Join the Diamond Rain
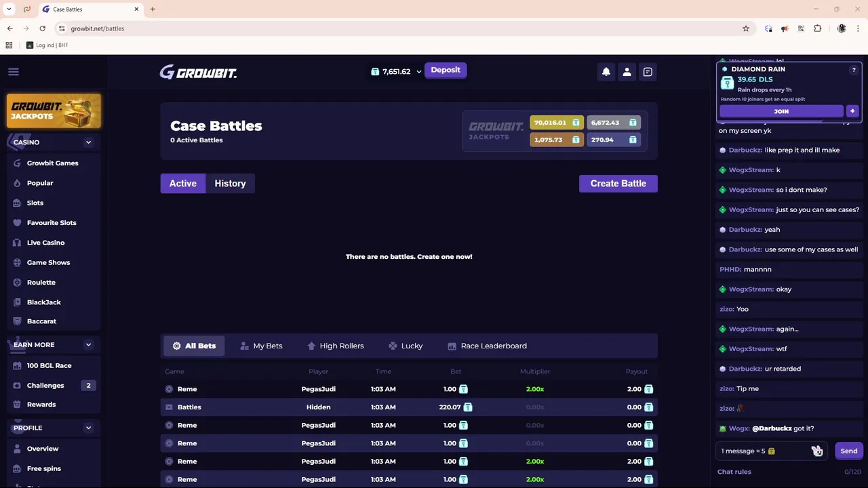 click(781, 111)
